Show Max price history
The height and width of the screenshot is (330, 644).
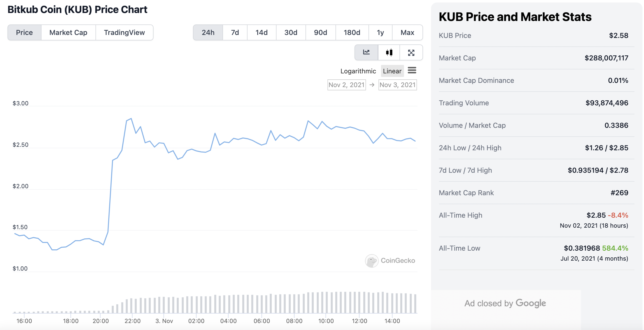407,32
